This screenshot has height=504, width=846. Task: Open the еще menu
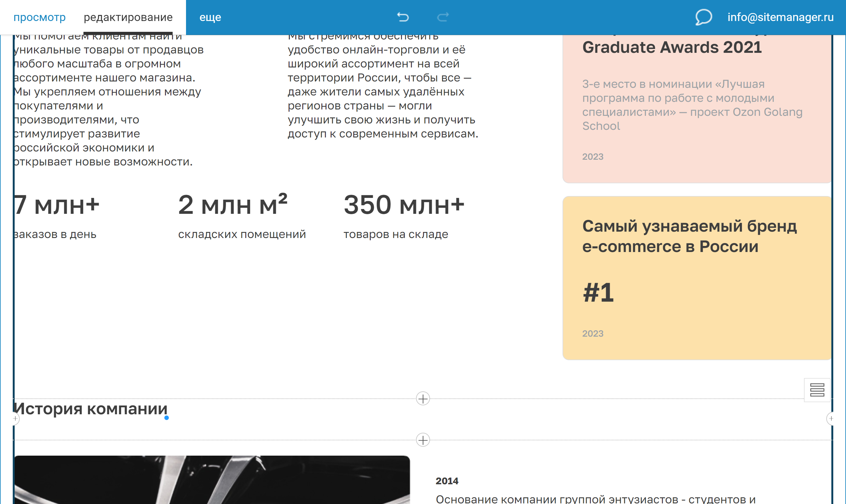pos(210,17)
